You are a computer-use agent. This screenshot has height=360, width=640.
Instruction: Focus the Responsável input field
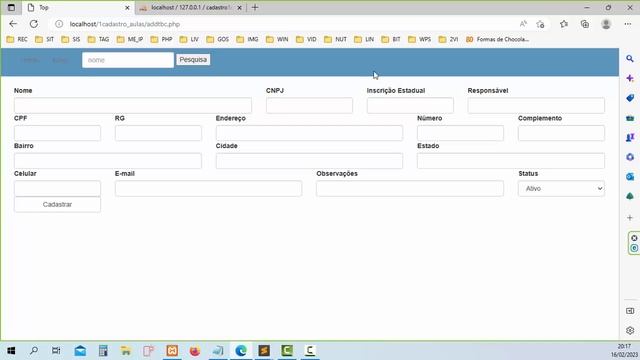(x=536, y=105)
